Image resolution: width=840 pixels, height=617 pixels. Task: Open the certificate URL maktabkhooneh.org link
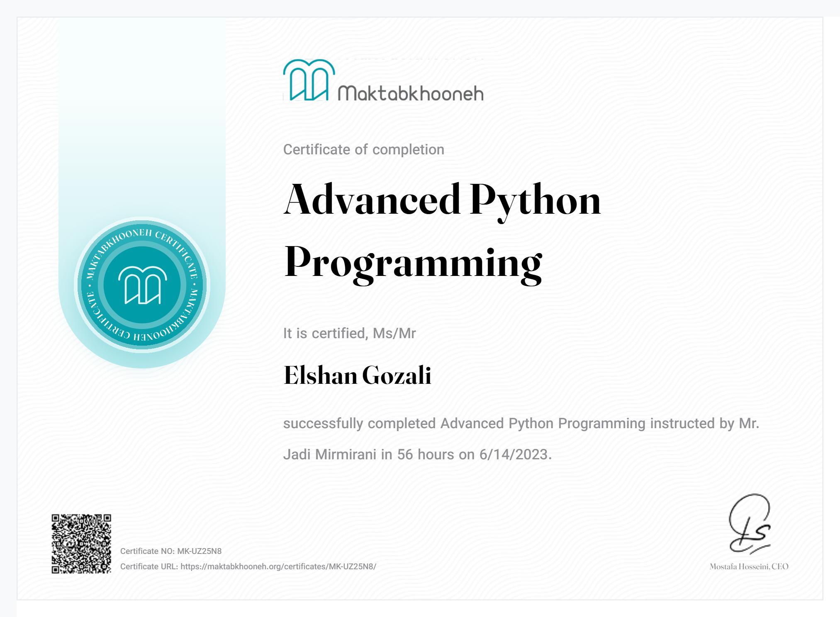pyautogui.click(x=278, y=566)
